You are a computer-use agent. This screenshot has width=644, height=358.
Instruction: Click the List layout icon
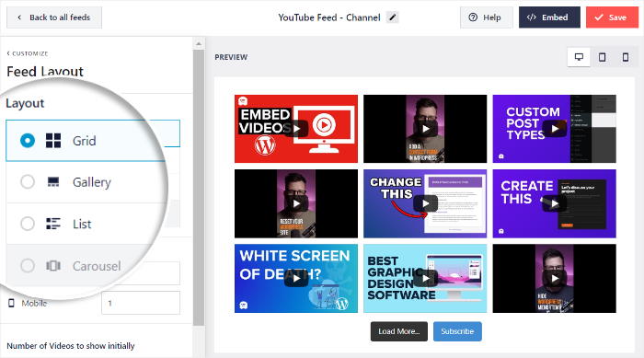53,224
